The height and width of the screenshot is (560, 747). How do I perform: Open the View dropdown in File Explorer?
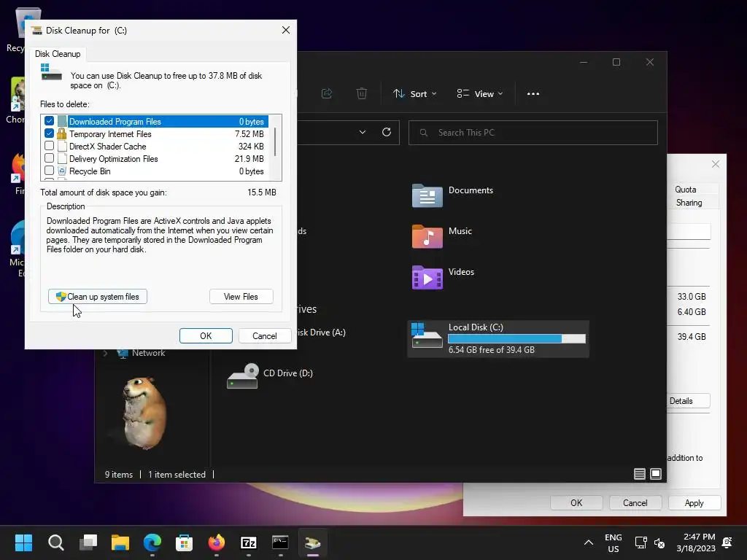point(480,94)
